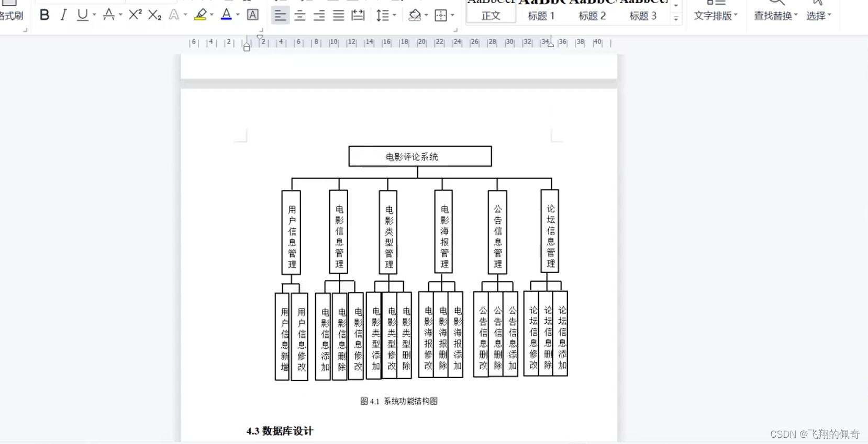Click the right indent marker on ruler
The height and width of the screenshot is (444, 868).
point(550,44)
